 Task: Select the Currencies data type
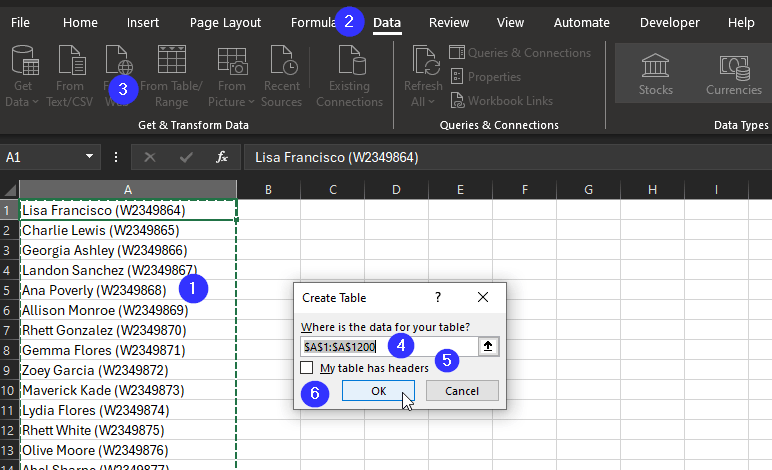(734, 74)
